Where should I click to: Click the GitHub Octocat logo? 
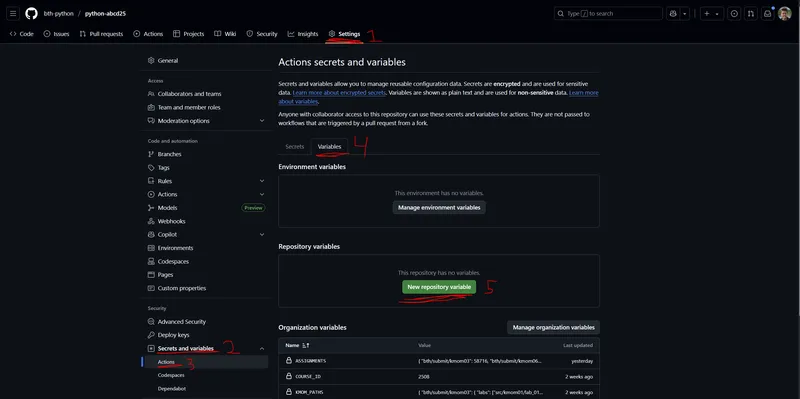pyautogui.click(x=32, y=14)
